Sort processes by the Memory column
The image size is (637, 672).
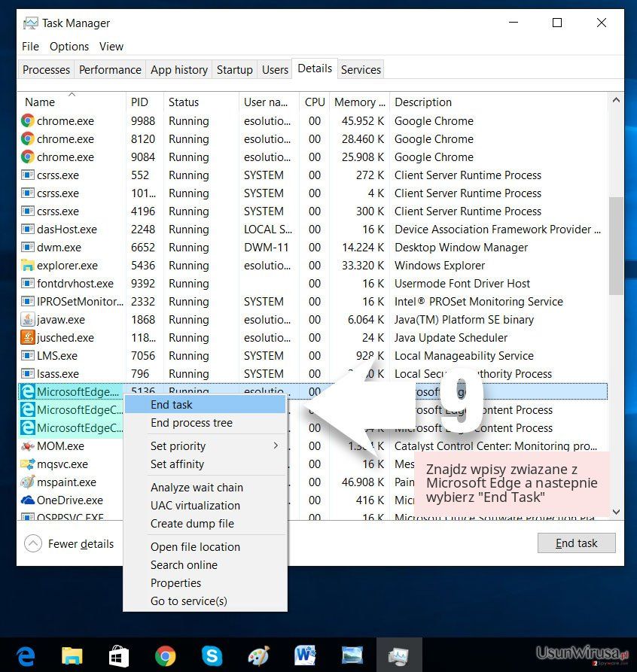(359, 102)
